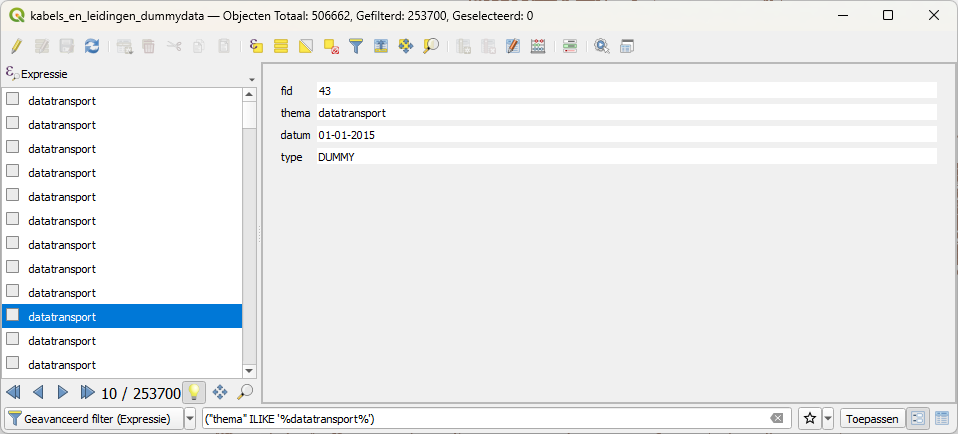Click the Toggle multi edit mode icon
Image resolution: width=958 pixels, height=434 pixels.
click(x=42, y=46)
